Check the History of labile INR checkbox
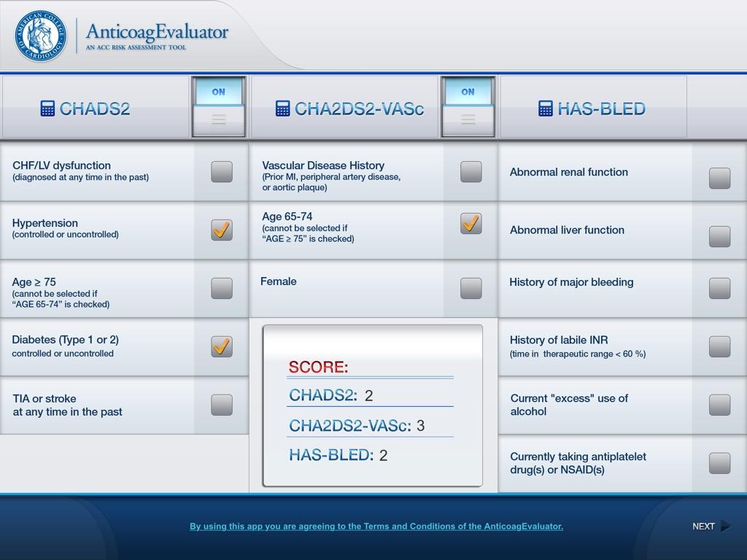The width and height of the screenshot is (747, 560). [719, 346]
